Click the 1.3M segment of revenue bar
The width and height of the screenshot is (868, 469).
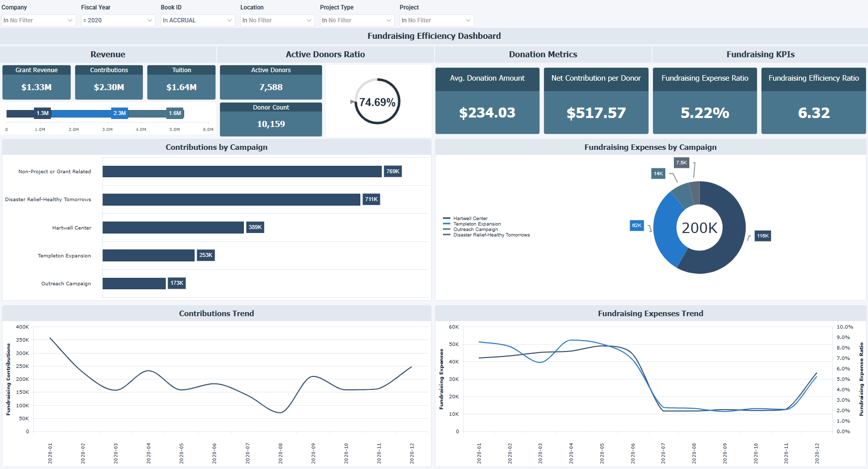[x=29, y=114]
